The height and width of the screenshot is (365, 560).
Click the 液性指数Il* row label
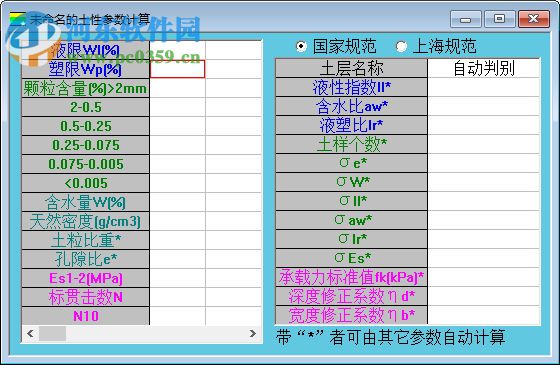pos(351,87)
